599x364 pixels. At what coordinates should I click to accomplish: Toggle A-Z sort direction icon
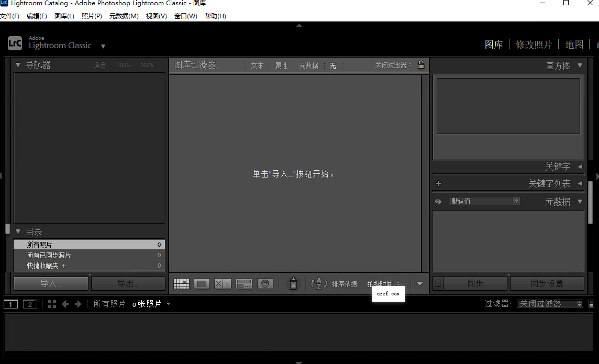click(319, 283)
